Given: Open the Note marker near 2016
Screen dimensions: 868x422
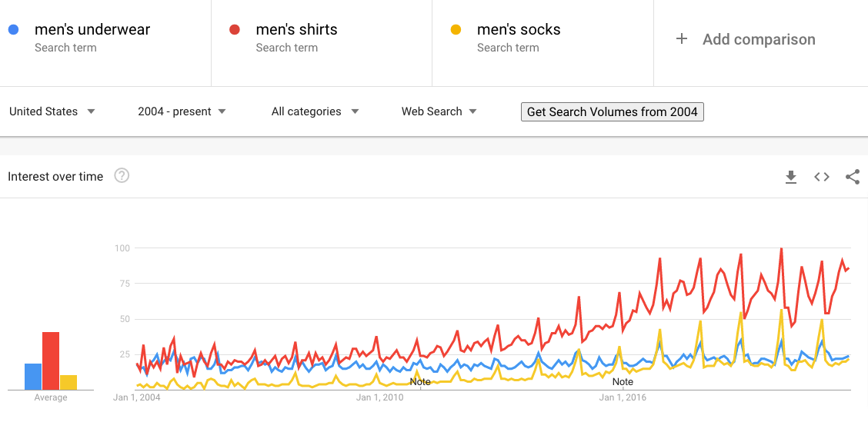Looking at the screenshot, I should click(x=623, y=381).
